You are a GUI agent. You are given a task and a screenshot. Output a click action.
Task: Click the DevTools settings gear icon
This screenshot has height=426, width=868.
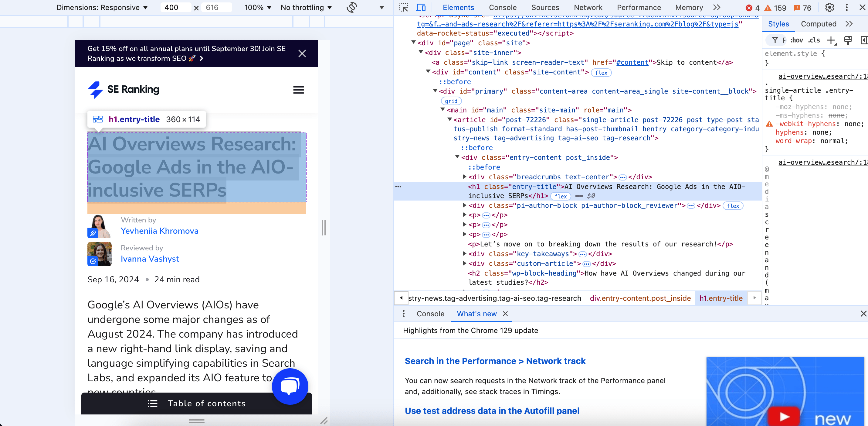coord(829,7)
